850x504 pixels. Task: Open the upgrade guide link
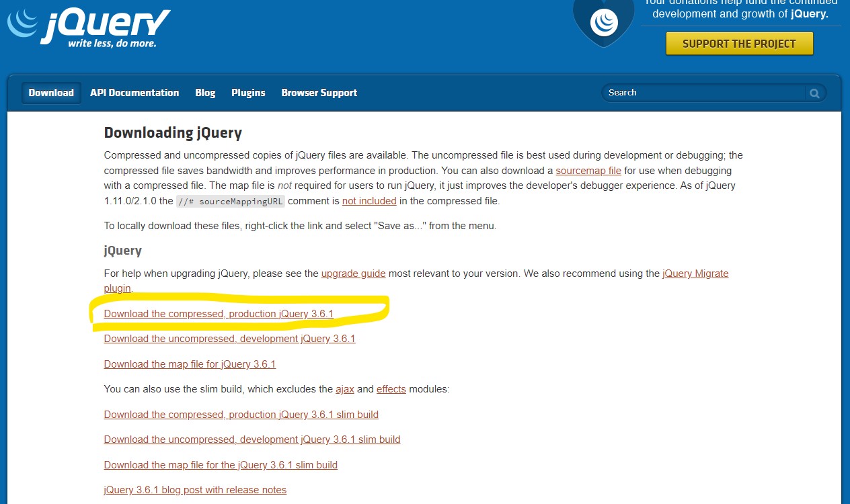[x=354, y=274]
